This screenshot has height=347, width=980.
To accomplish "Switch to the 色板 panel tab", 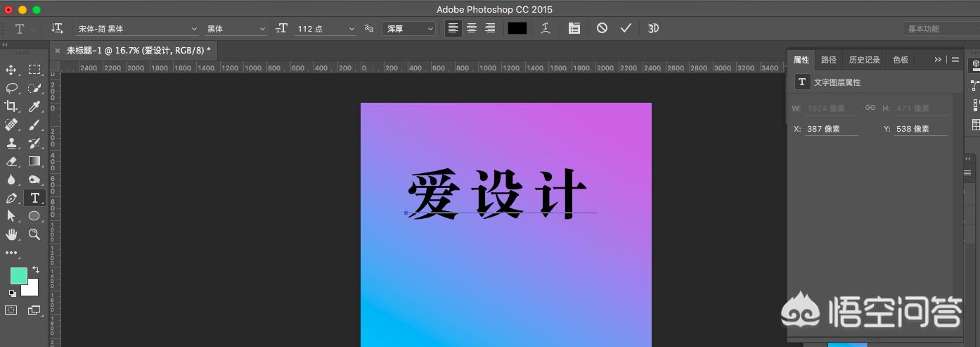I will tap(901, 60).
